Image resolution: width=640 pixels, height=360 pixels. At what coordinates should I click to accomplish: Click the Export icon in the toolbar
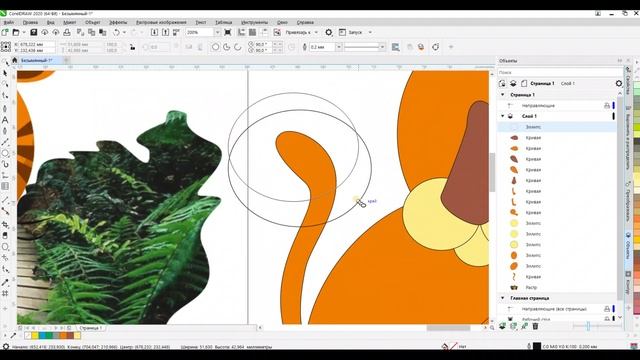[165, 32]
